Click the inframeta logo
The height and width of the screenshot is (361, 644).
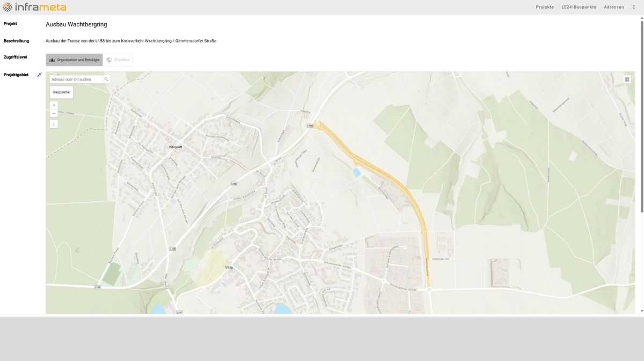(34, 7)
